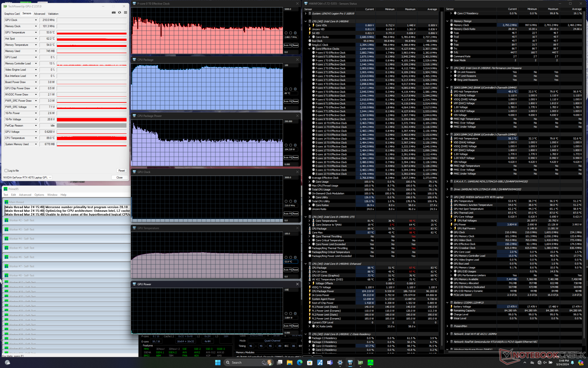Open the Windows Start menu
This screenshot has height=368, width=588.
point(218,362)
